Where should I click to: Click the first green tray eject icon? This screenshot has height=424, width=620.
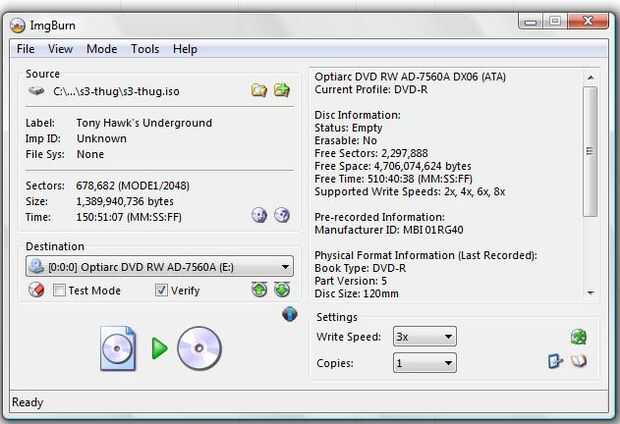[x=259, y=290]
